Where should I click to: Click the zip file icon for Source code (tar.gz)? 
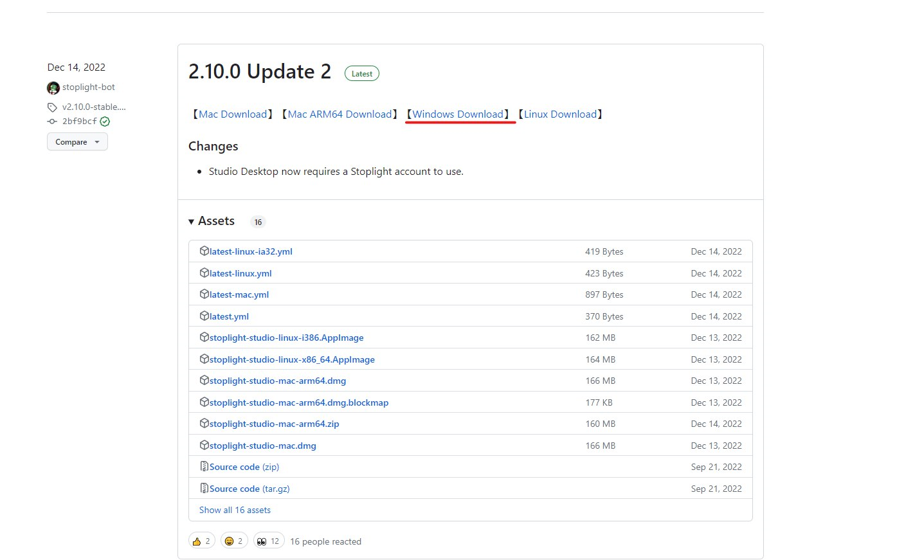tap(204, 488)
